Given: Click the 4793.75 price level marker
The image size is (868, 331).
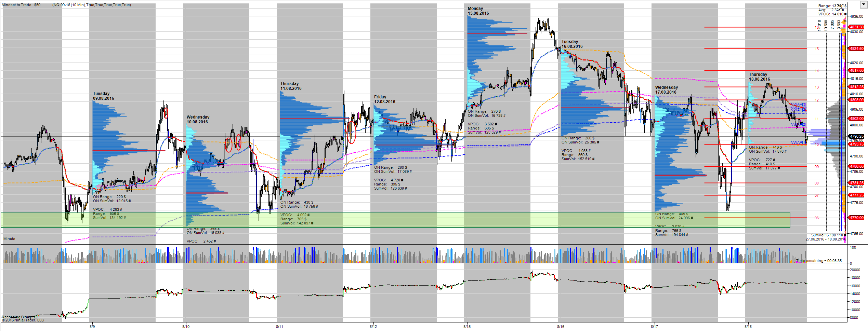Looking at the screenshot, I should tap(857, 144).
